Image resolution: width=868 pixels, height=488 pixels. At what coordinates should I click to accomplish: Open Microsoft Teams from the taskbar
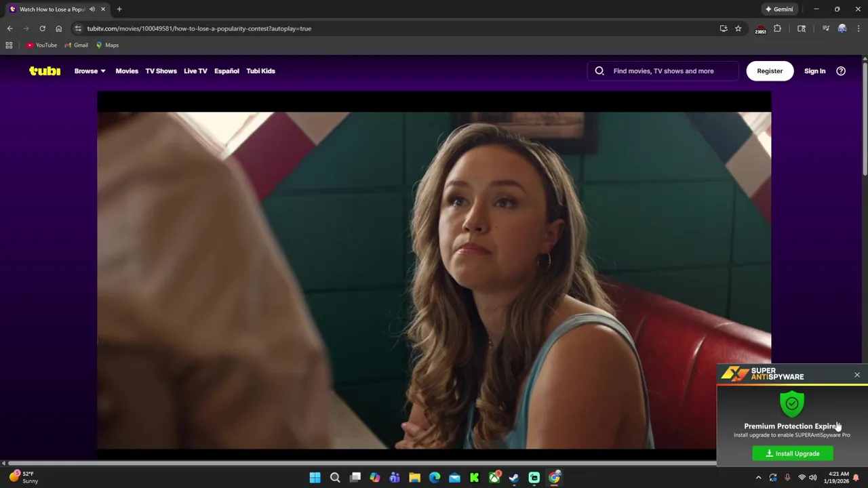click(x=395, y=477)
